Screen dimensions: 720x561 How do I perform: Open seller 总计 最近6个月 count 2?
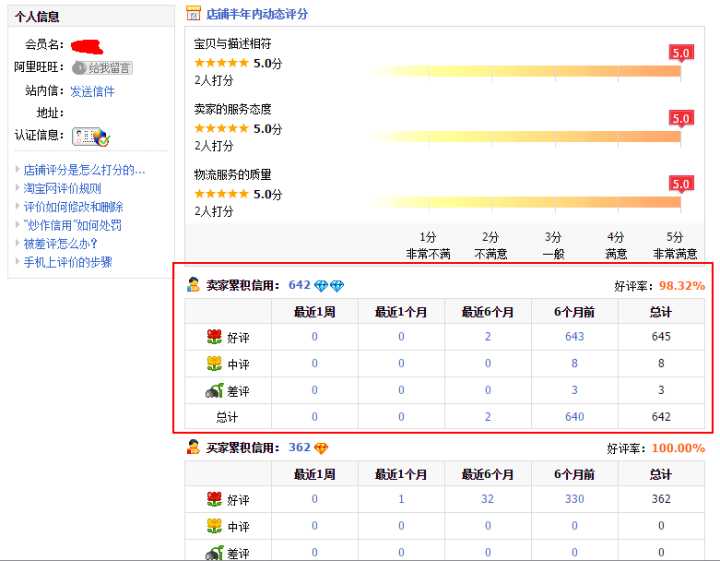click(488, 417)
